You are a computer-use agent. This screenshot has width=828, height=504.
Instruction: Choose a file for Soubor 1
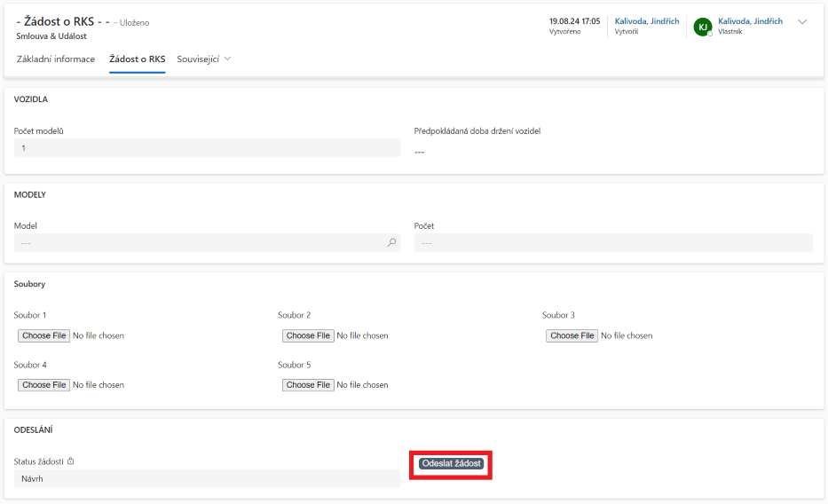coord(44,335)
